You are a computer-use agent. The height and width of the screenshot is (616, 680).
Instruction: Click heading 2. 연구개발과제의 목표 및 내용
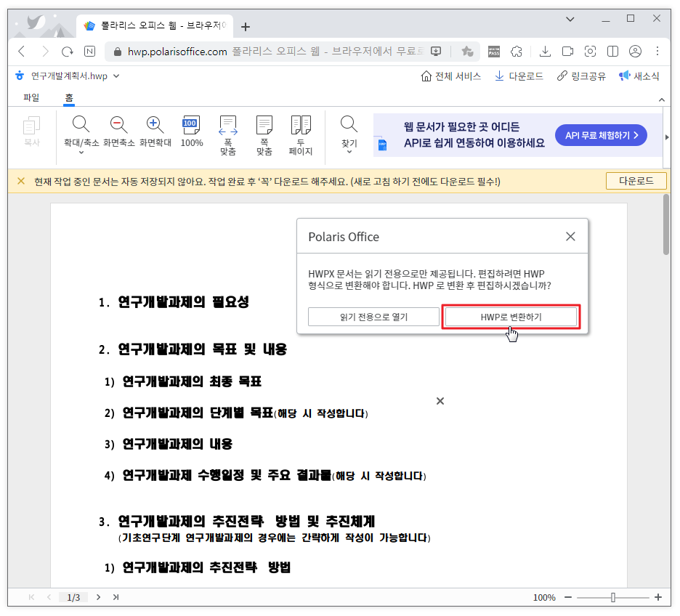(x=193, y=349)
